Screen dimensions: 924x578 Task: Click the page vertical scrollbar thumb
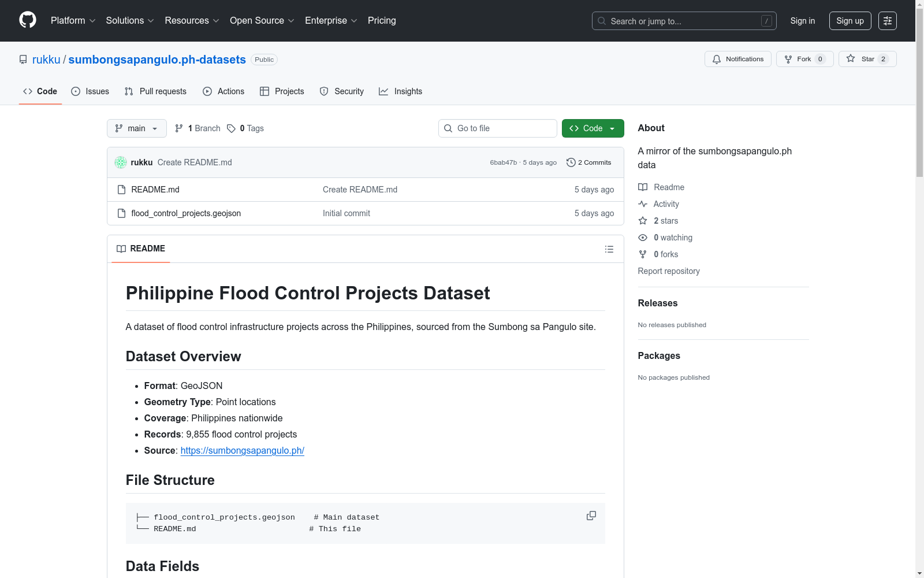pos(919,92)
